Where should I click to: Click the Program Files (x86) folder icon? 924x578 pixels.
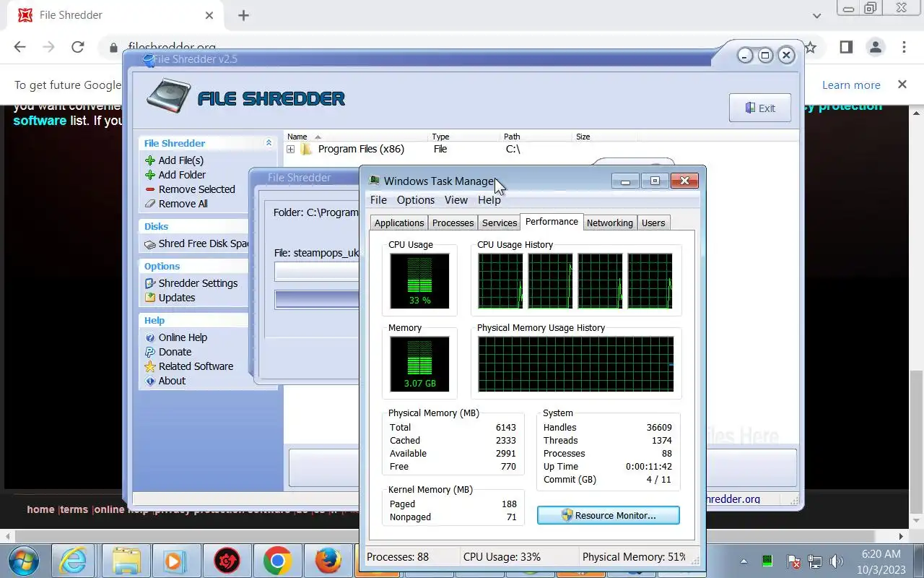(x=306, y=149)
